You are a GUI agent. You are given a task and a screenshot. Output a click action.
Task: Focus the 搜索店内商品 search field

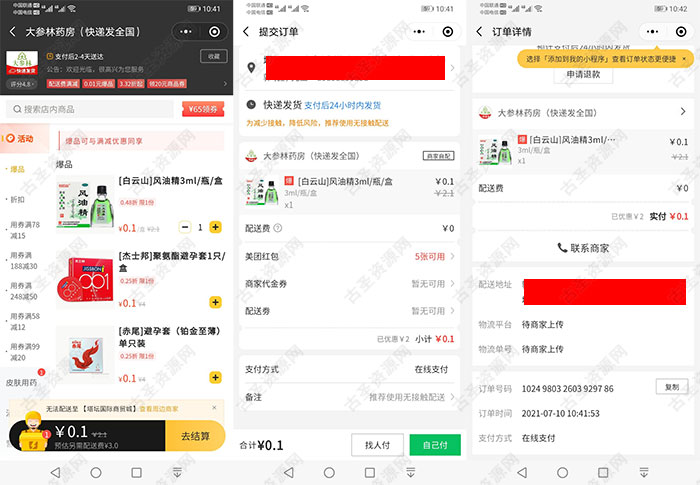90,109
